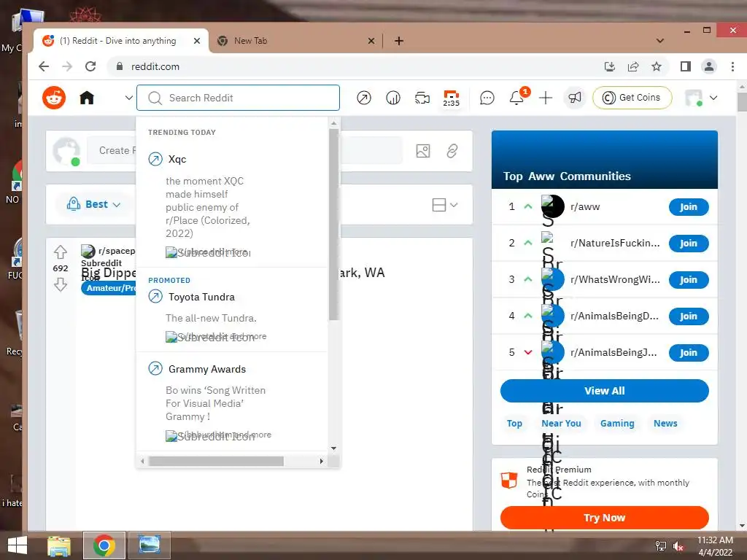Click the Amateur/Processed flair tag
Screen dimensions: 747x560
click(x=109, y=288)
